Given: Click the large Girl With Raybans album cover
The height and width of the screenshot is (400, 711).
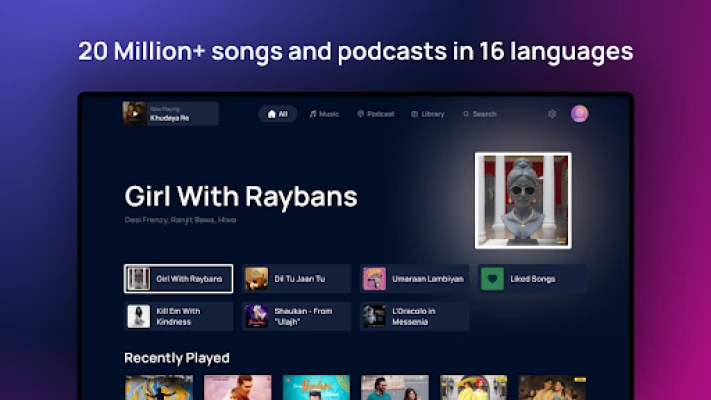Looking at the screenshot, I should click(x=522, y=200).
